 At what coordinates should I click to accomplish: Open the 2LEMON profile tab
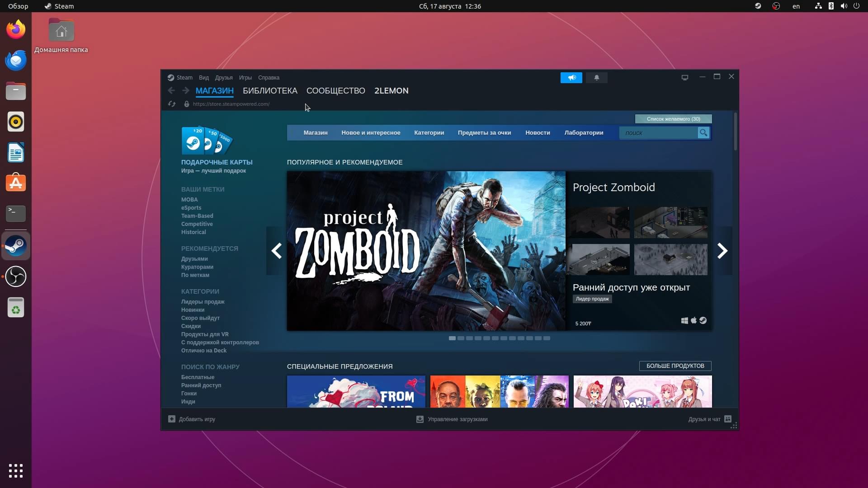pyautogui.click(x=392, y=91)
